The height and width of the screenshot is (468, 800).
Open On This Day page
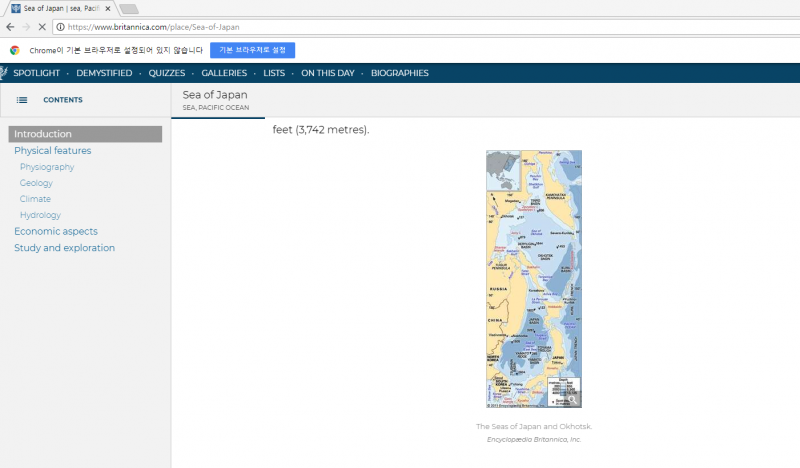pos(327,73)
